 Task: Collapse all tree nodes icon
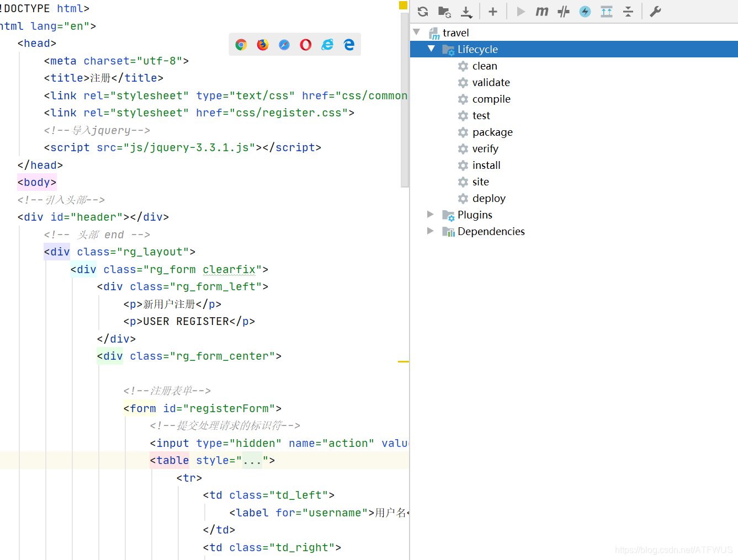point(628,12)
